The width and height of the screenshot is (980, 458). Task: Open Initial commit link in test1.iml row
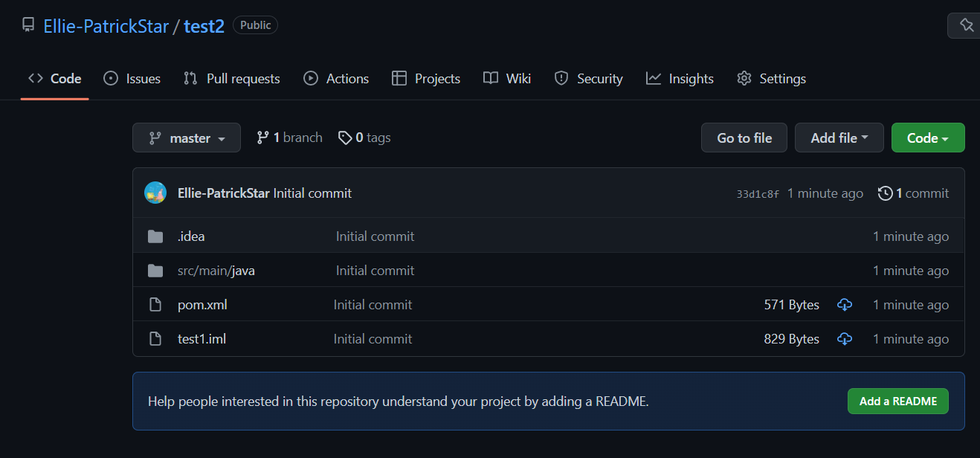tap(373, 339)
